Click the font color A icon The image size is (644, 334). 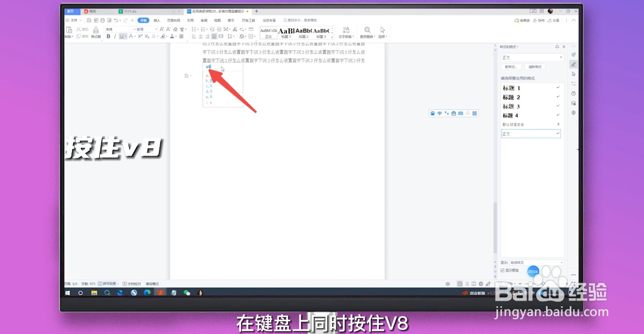[x=172, y=36]
